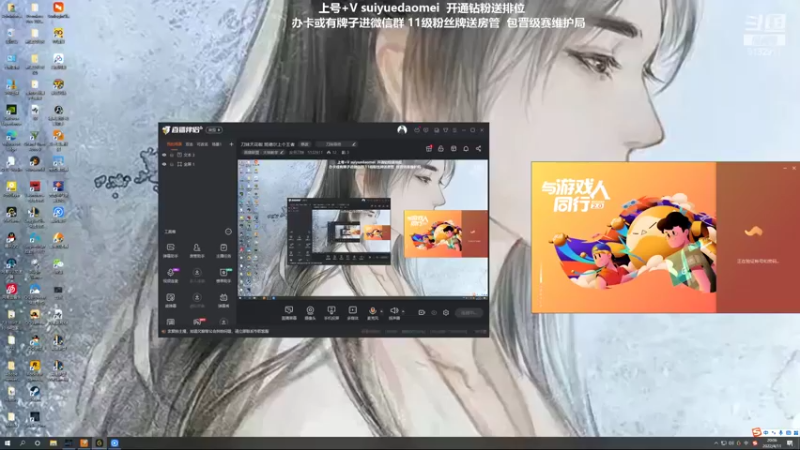
Task: Click the start streaming button
Action: point(468,312)
